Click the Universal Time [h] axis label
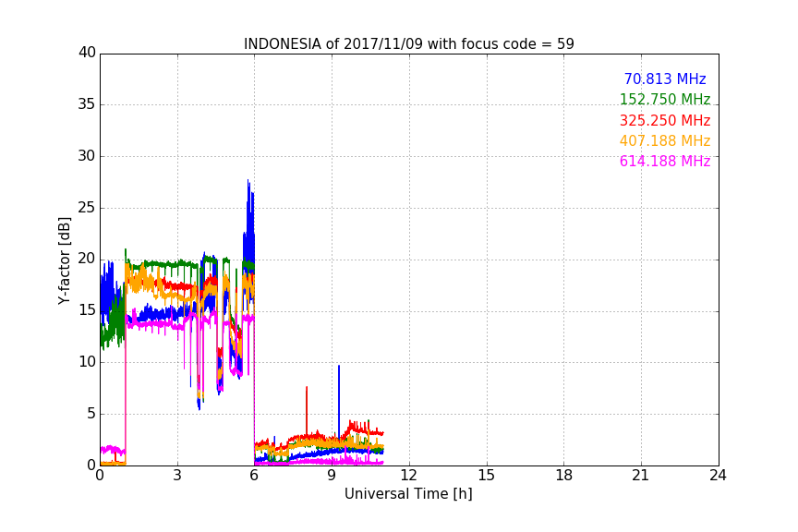The width and height of the screenshot is (798, 532). click(x=408, y=494)
